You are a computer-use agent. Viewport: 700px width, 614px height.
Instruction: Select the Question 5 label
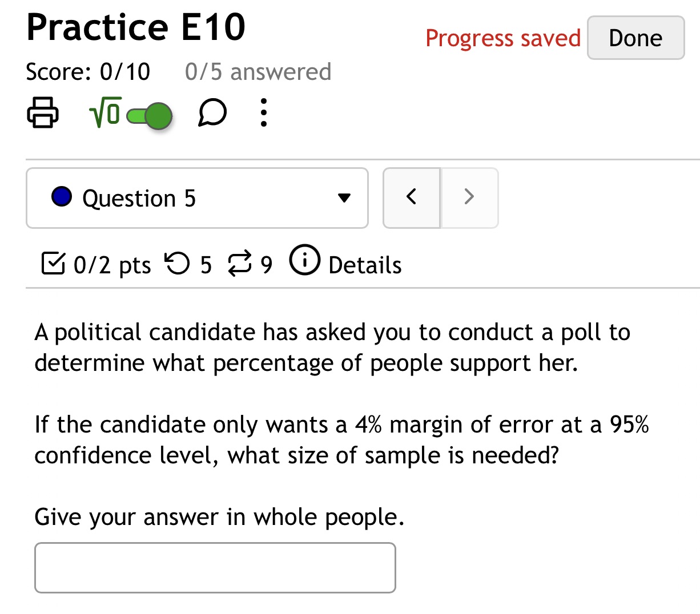139,198
